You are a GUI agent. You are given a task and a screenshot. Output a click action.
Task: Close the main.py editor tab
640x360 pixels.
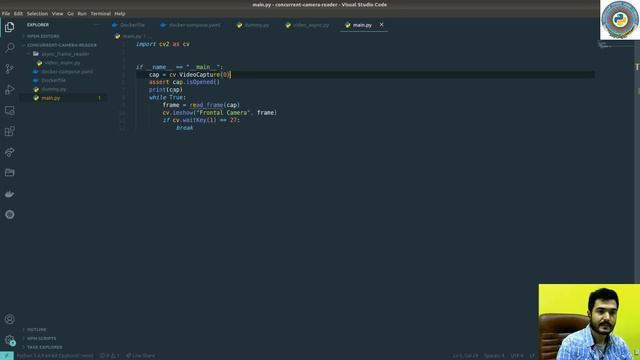(x=382, y=25)
